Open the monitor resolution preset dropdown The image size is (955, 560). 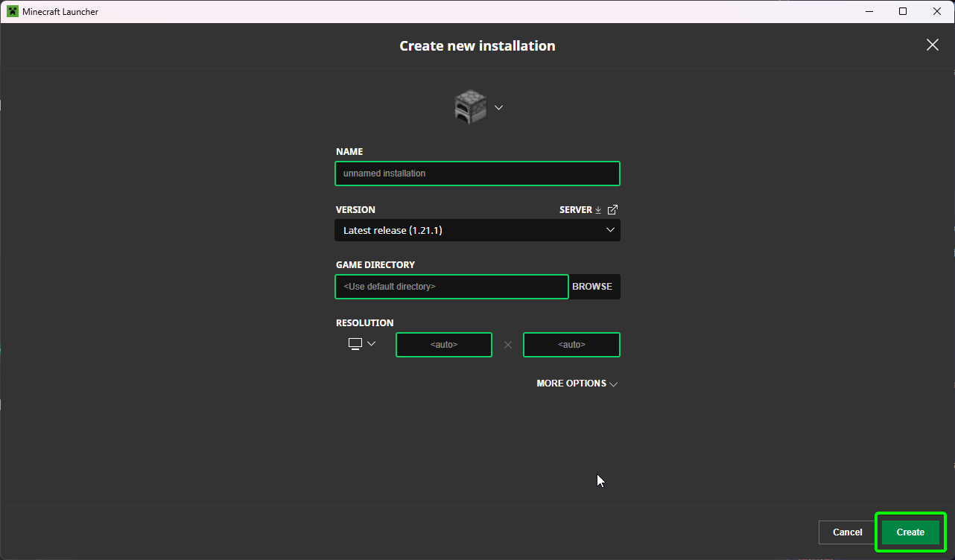(362, 344)
